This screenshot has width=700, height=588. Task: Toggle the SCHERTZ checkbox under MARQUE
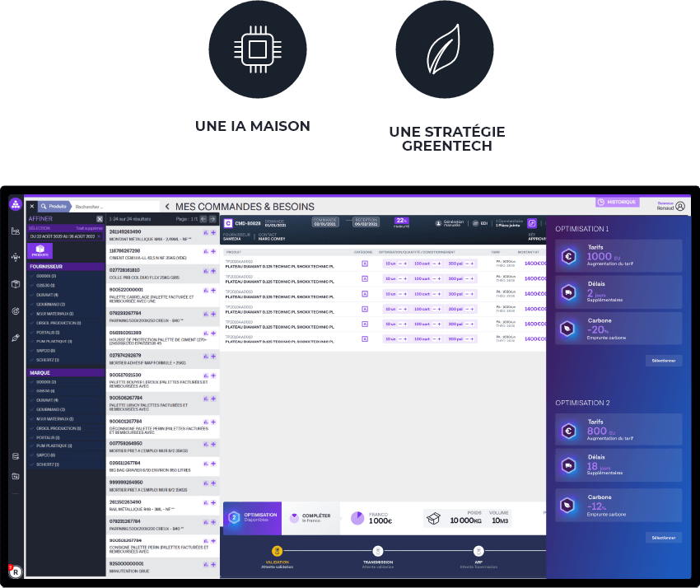32,464
